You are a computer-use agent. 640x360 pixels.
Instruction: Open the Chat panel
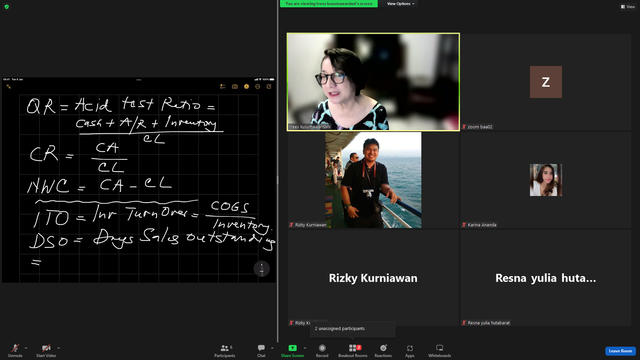click(x=261, y=350)
